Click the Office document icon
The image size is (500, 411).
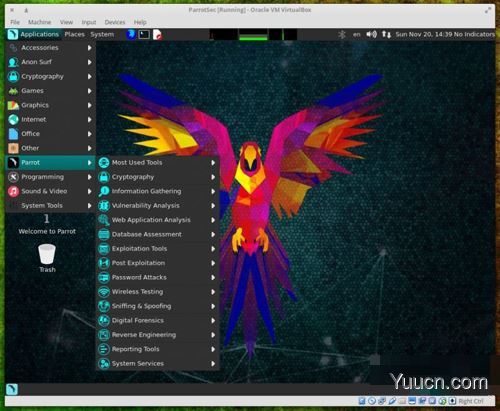13,134
